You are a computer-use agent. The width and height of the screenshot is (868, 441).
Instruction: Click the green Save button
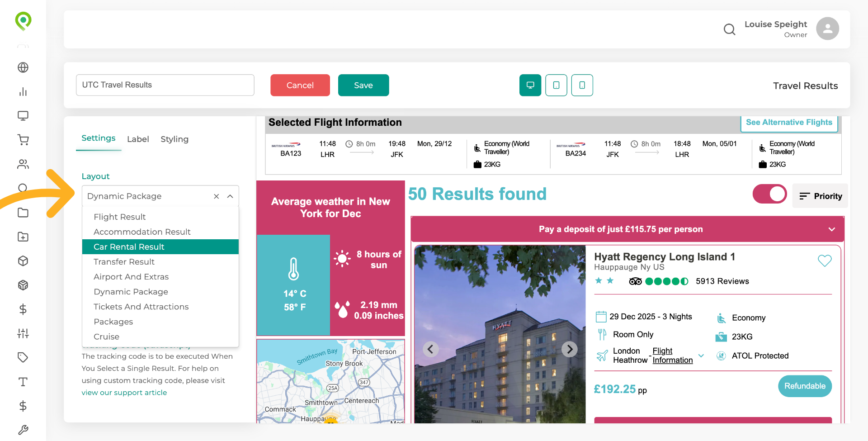363,85
